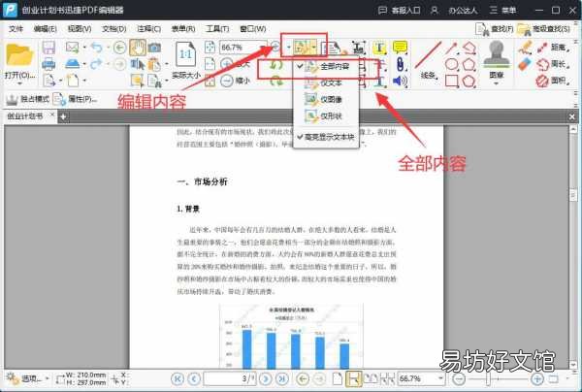Select the yellow highlight text T tool
Screen dimensions: 582x392
click(x=379, y=48)
